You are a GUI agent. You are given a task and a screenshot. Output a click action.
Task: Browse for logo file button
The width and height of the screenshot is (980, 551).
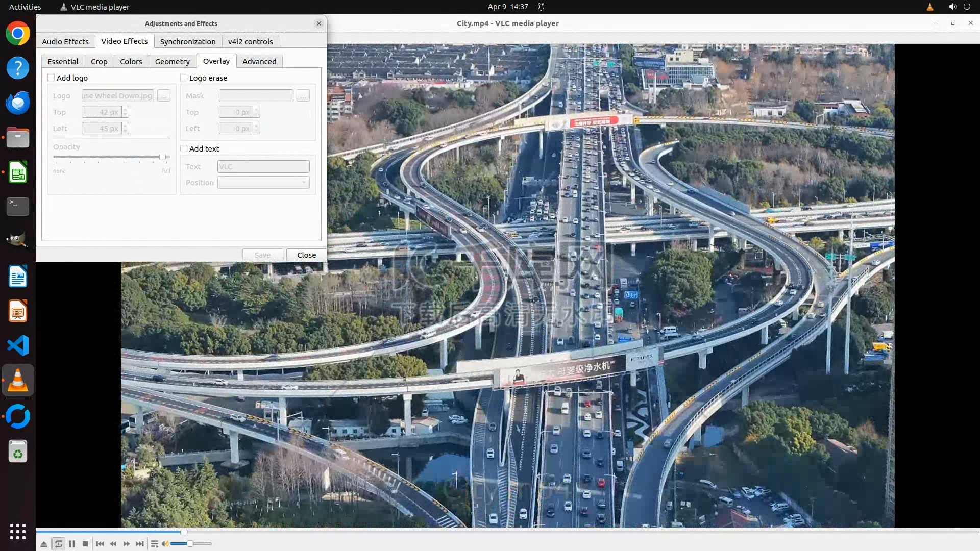[164, 96]
